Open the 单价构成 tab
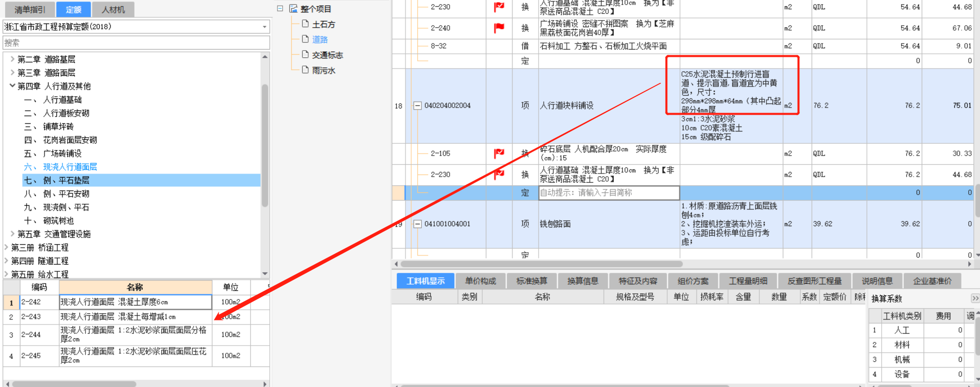The height and width of the screenshot is (387, 980). coord(480,281)
